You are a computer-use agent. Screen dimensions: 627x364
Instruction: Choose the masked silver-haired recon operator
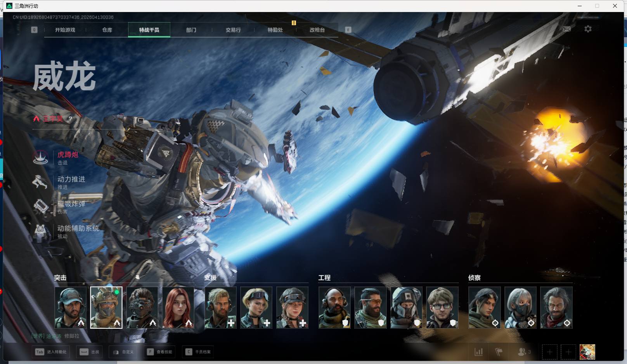520,307
